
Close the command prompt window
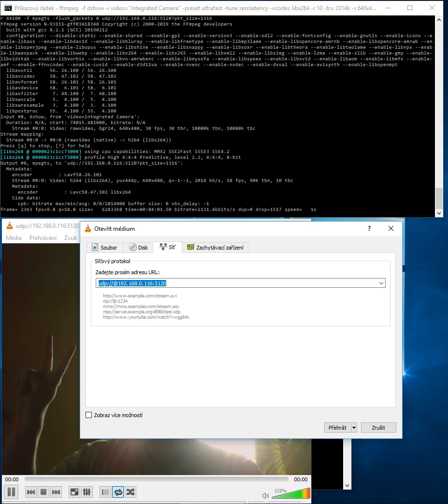click(x=432, y=8)
